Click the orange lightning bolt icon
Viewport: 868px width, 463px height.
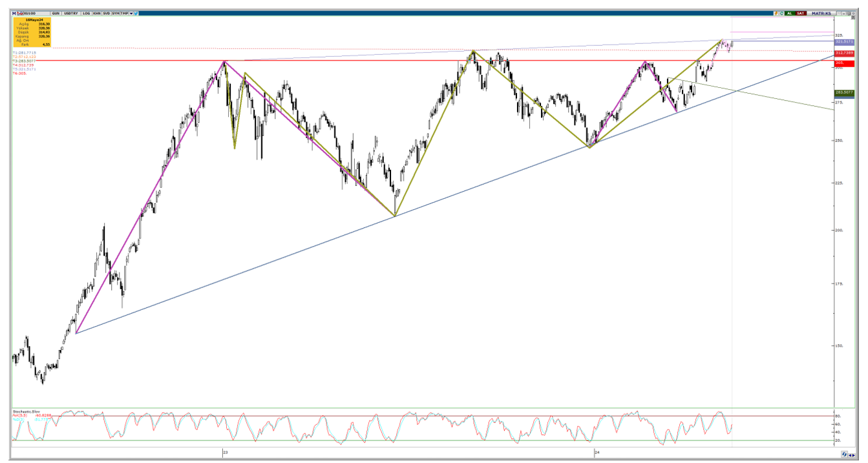click(776, 13)
